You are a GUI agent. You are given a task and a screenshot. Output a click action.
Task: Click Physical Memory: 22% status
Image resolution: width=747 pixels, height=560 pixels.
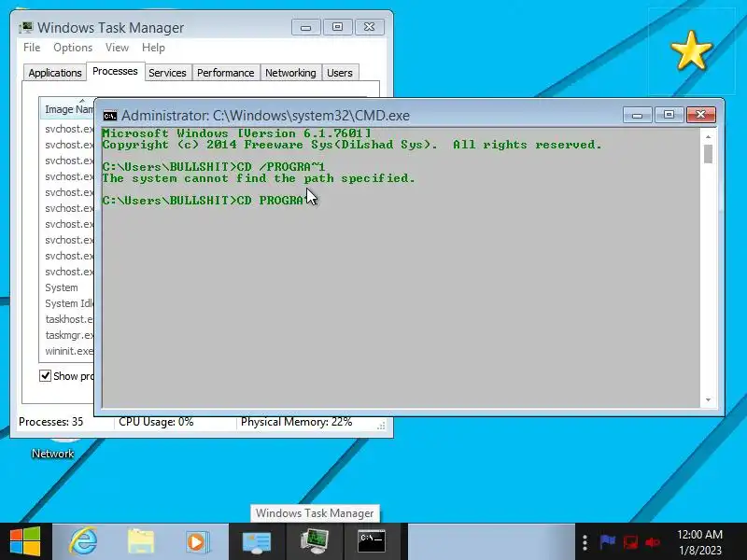[296, 422]
